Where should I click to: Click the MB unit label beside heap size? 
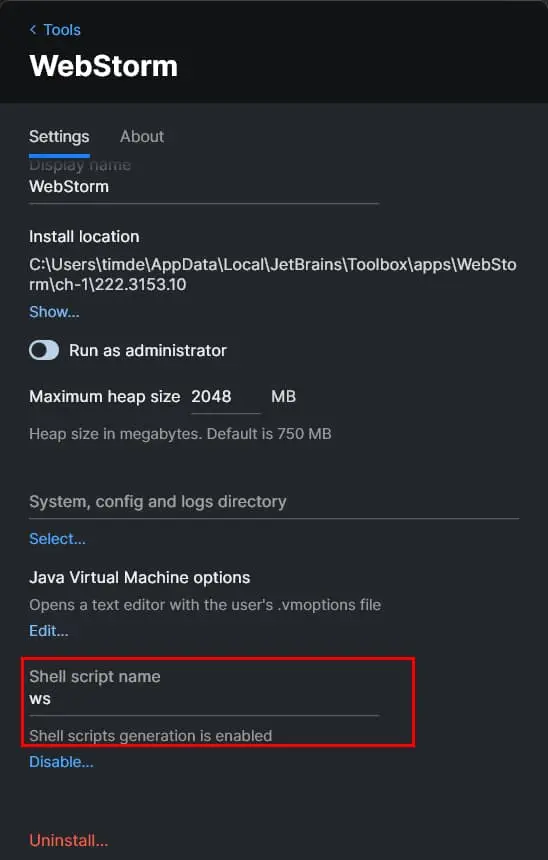(x=284, y=397)
